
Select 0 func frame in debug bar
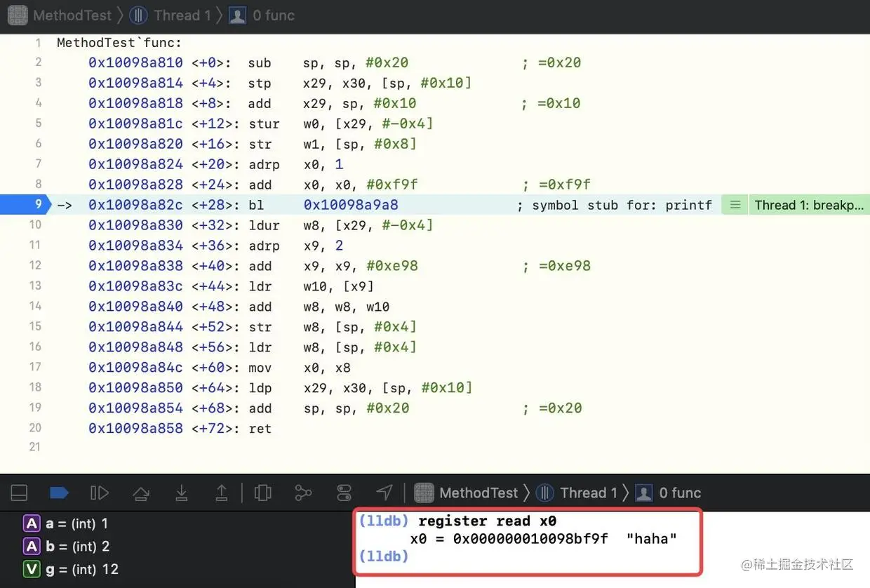668,493
